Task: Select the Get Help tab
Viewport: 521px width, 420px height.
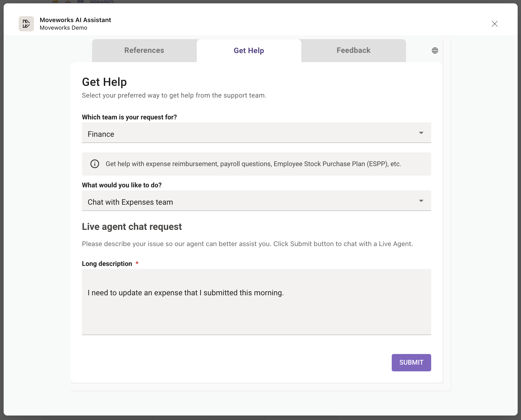Action: (x=249, y=51)
